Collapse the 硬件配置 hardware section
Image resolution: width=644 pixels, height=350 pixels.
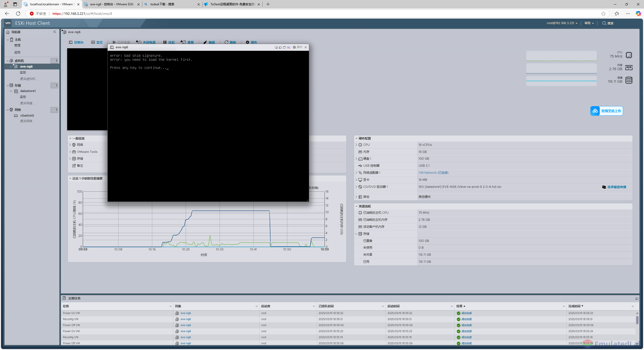[356, 139]
